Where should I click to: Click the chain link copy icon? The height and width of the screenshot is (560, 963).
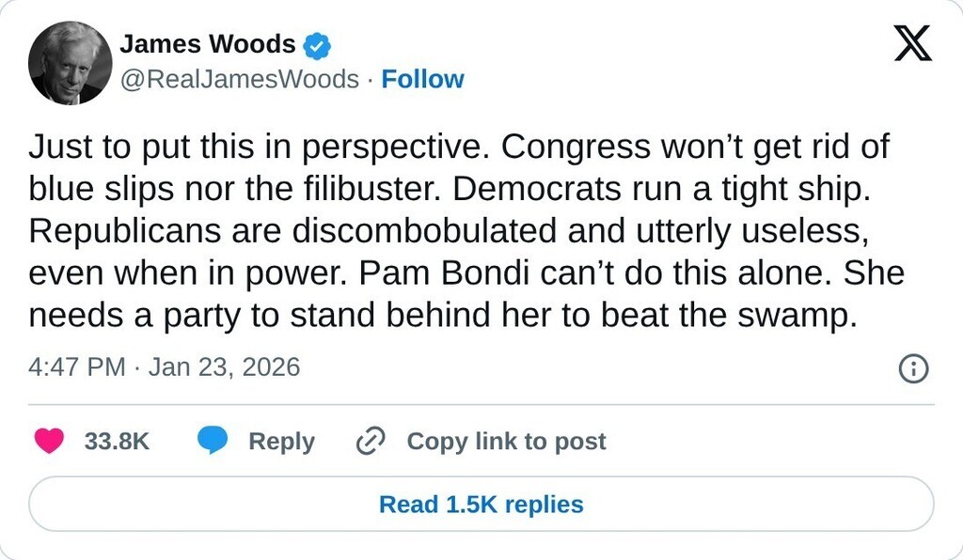click(x=371, y=441)
